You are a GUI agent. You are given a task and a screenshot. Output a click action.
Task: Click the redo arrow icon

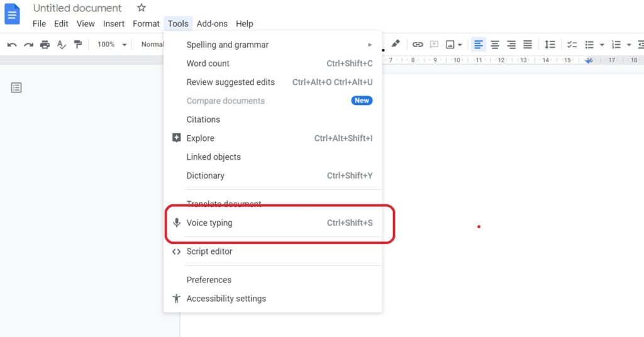pyautogui.click(x=28, y=45)
